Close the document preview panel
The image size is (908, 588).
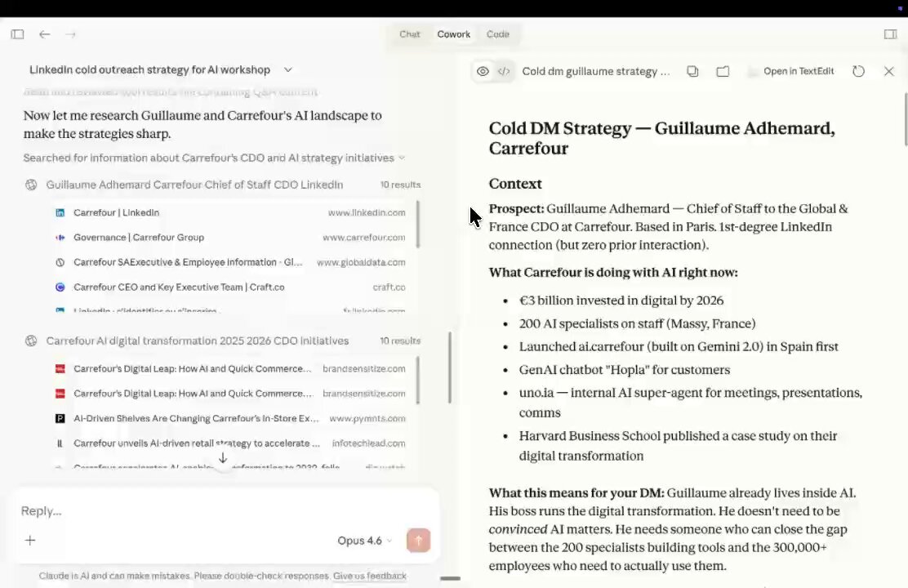click(889, 71)
